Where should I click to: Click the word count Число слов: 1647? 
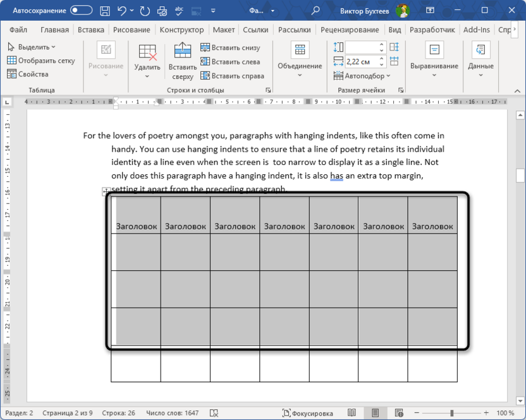click(x=172, y=413)
